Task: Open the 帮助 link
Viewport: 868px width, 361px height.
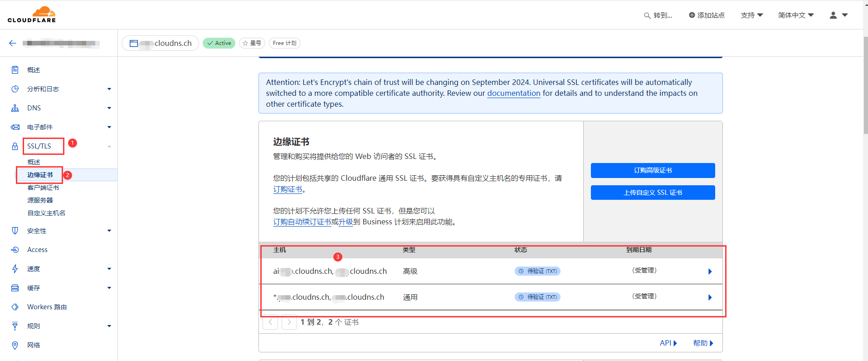Action: coord(703,343)
